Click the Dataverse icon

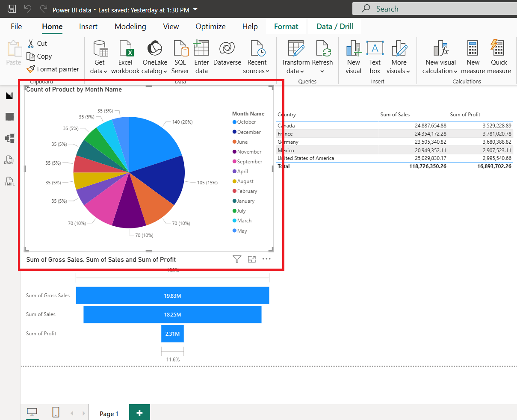[x=227, y=53]
